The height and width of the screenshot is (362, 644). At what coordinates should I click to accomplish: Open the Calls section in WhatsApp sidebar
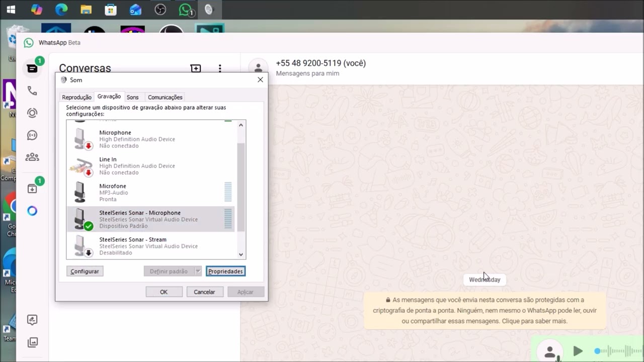[32, 90]
